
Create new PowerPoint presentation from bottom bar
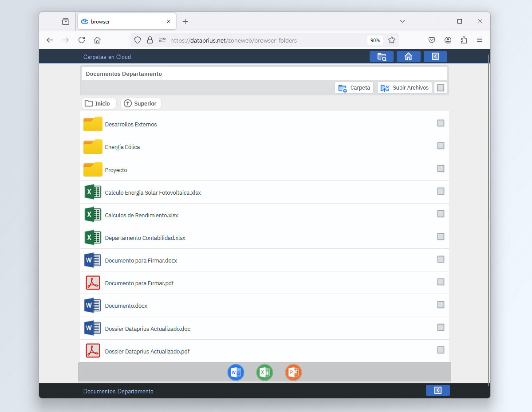[x=293, y=373]
